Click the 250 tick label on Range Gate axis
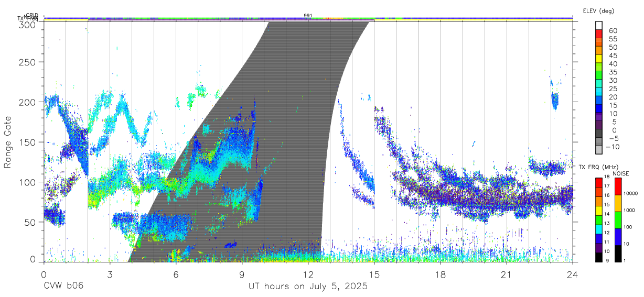 click(x=27, y=62)
